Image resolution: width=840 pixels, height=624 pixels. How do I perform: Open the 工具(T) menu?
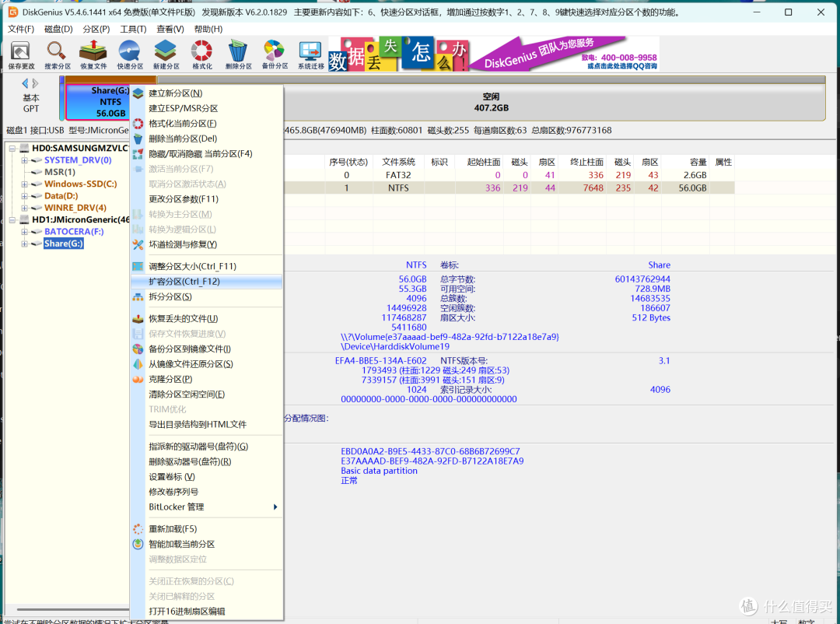pyautogui.click(x=134, y=29)
